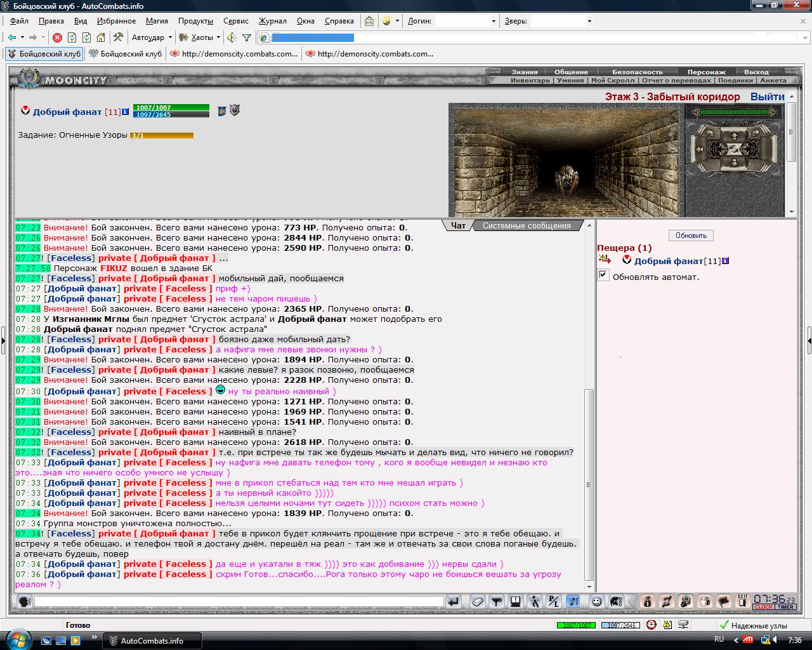Image resolution: width=812 pixels, height=650 pixels.
Task: Click the brb icon in menu bar
Action: [369, 21]
